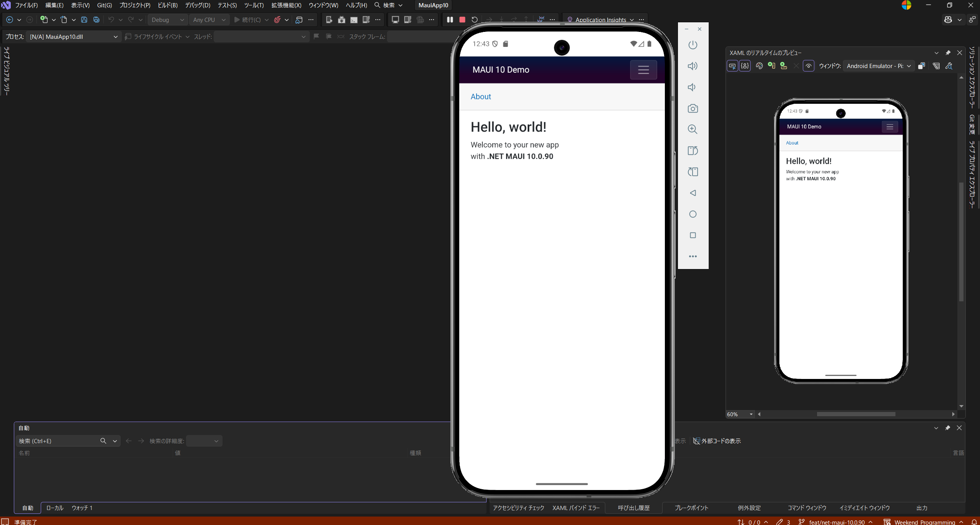Lower emulator volume with the volume-down icon
980x525 pixels.
coord(693,87)
